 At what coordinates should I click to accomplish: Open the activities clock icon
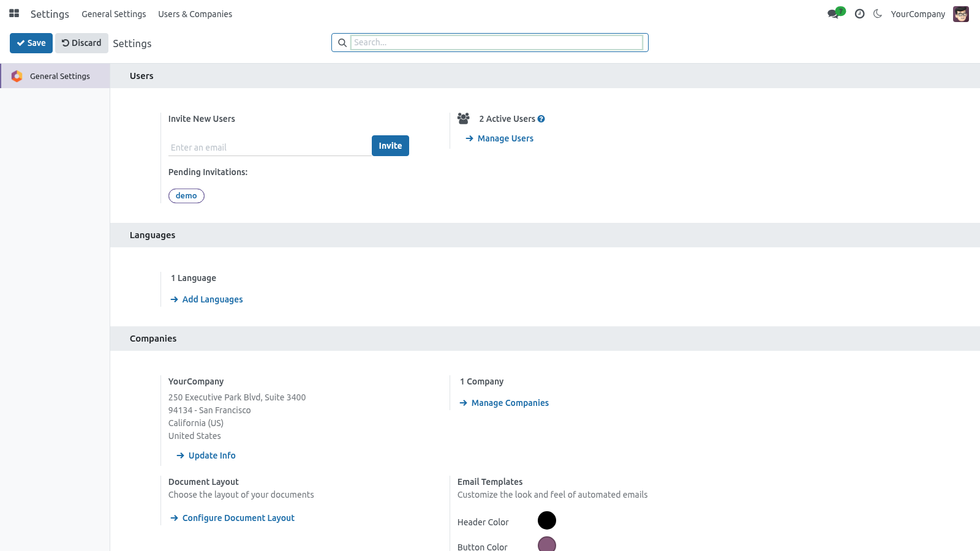click(860, 13)
